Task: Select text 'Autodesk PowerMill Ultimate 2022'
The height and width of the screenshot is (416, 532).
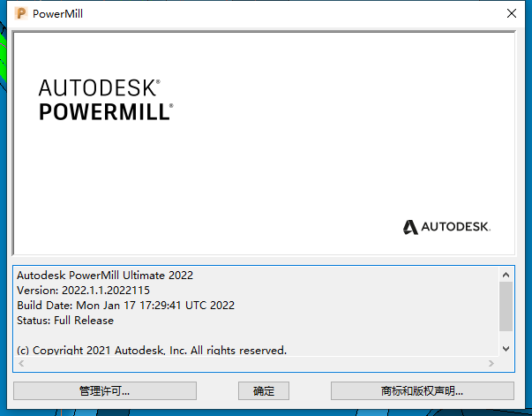Action: (x=105, y=275)
